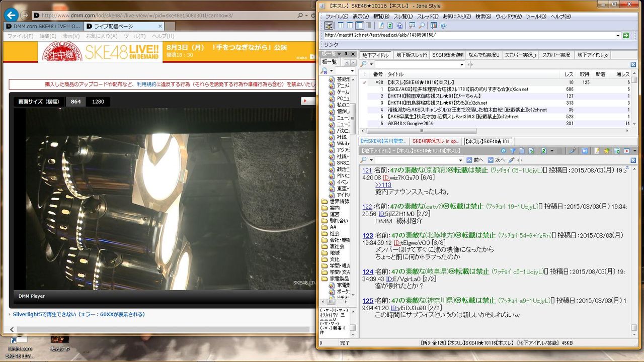Switch to the DMM.com SKE48 LIVE browser tab
Viewport: 644px width, 362px height.
click(43, 26)
